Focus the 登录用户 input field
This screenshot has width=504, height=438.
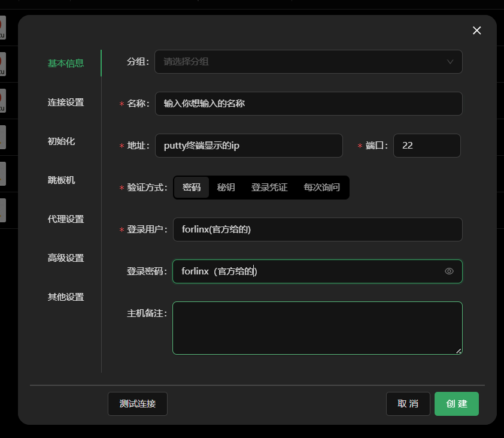[x=318, y=229]
